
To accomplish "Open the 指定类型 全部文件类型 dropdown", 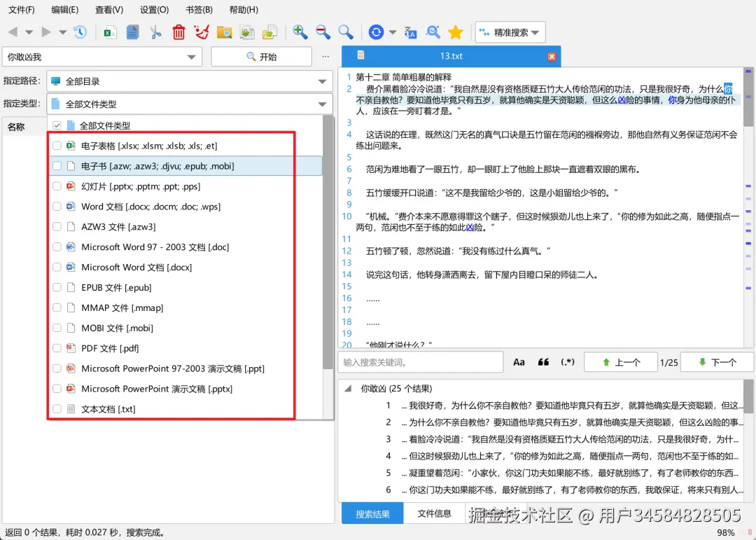I will coord(190,104).
